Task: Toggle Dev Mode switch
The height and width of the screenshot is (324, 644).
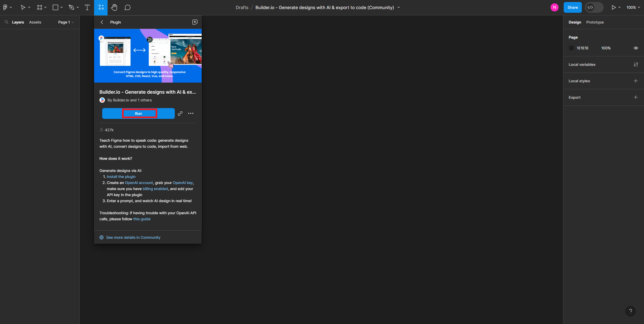Action: tap(594, 7)
